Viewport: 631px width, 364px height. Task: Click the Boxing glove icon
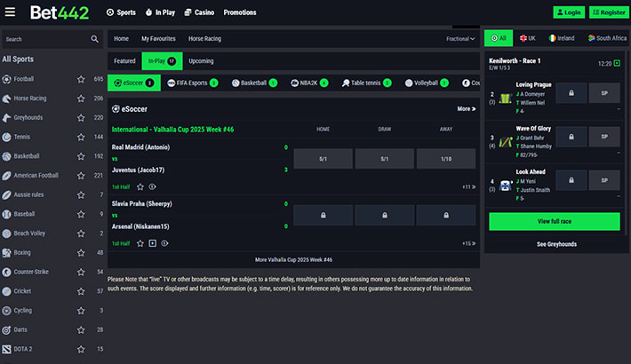(x=6, y=253)
